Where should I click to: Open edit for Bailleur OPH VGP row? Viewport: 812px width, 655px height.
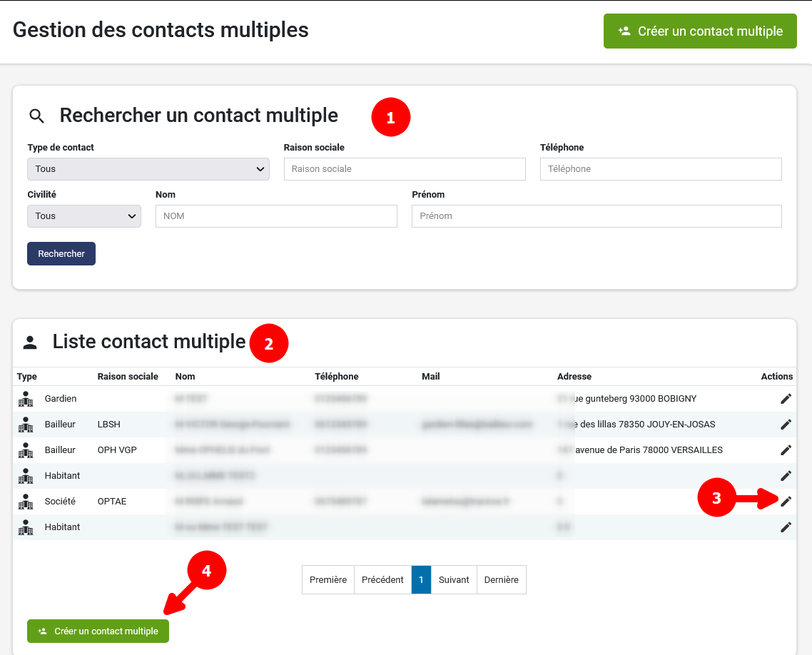click(786, 450)
